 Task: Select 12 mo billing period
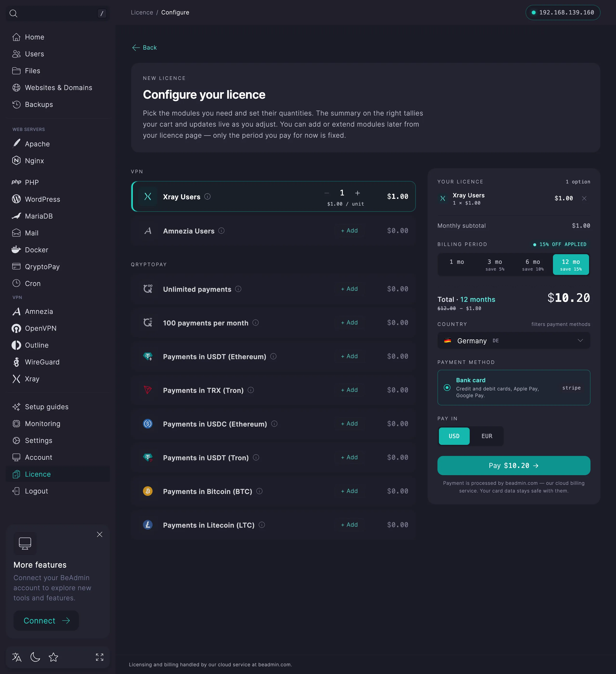click(x=571, y=265)
